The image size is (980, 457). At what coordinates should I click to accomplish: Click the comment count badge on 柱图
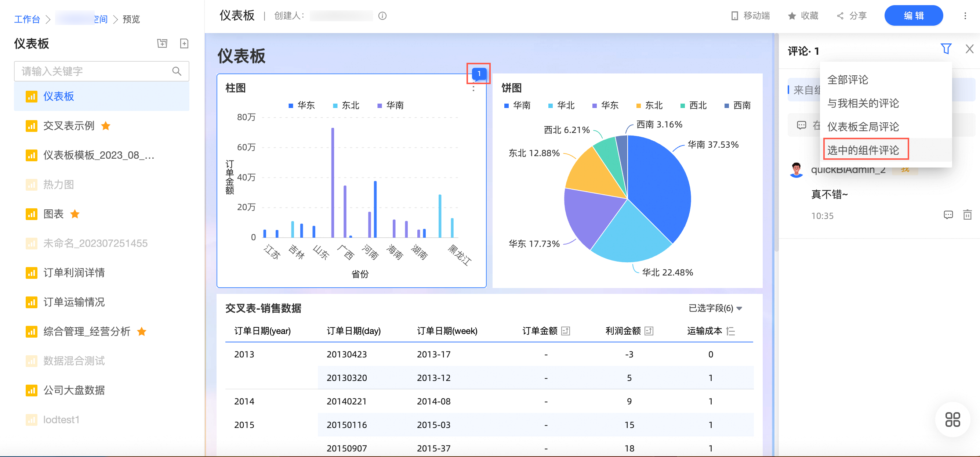[479, 73]
